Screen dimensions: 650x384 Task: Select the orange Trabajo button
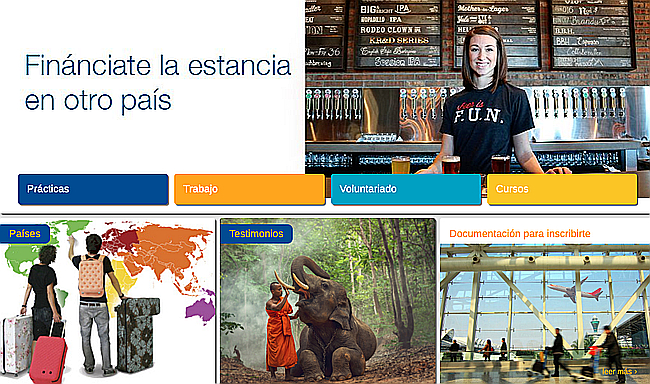[250, 190]
